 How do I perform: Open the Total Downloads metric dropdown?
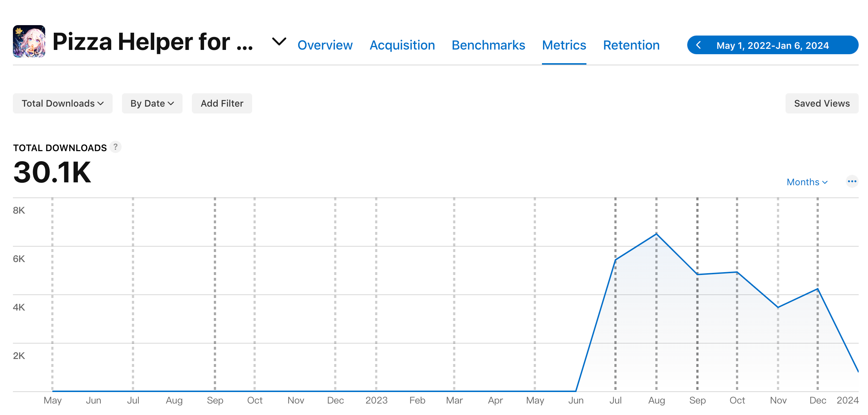(x=63, y=103)
